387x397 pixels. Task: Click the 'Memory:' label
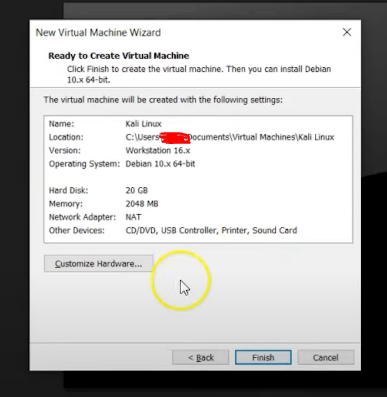coord(65,204)
